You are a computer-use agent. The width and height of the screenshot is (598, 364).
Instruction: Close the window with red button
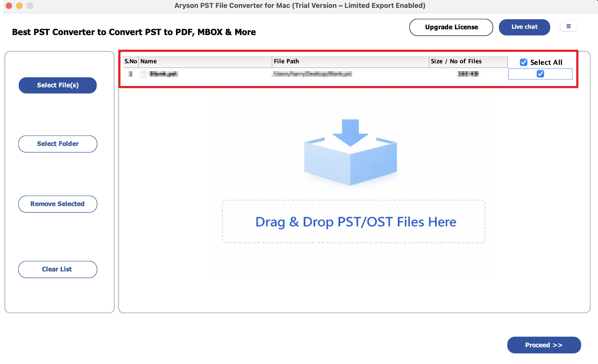coord(9,5)
